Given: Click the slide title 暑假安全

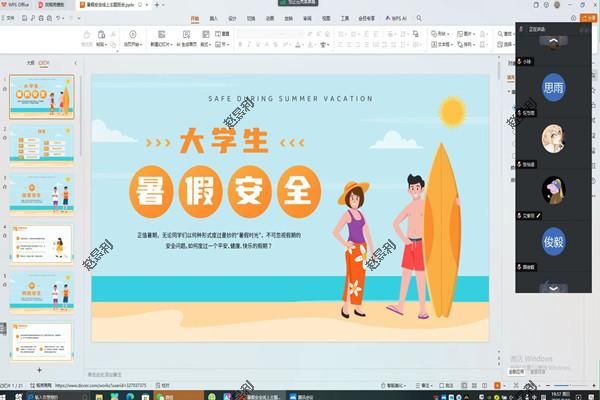Looking at the screenshot, I should [x=225, y=189].
